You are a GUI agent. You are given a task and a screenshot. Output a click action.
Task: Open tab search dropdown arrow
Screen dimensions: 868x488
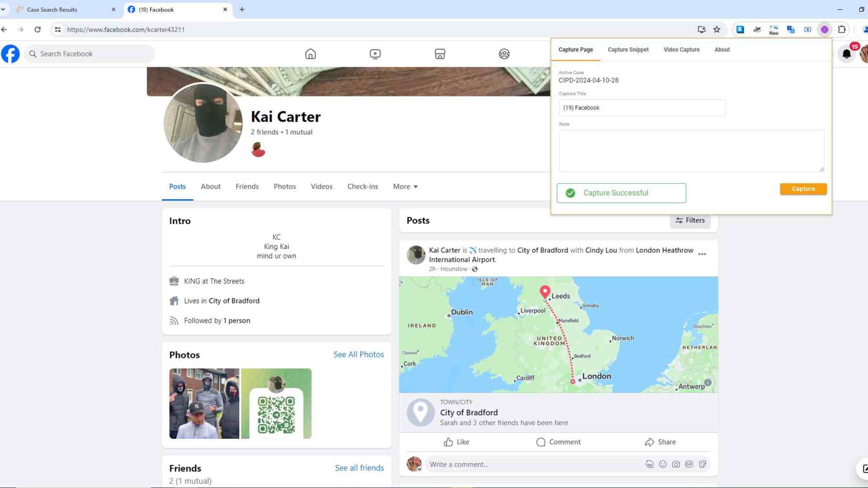click(x=3, y=9)
